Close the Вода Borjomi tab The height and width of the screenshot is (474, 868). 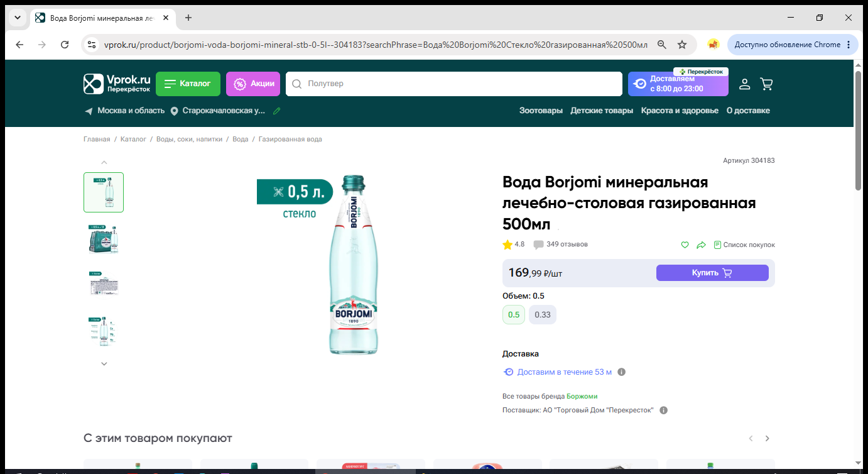[166, 18]
